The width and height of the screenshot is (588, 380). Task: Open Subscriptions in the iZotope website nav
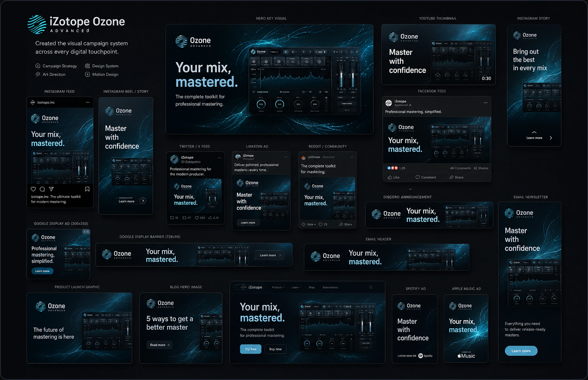click(330, 288)
